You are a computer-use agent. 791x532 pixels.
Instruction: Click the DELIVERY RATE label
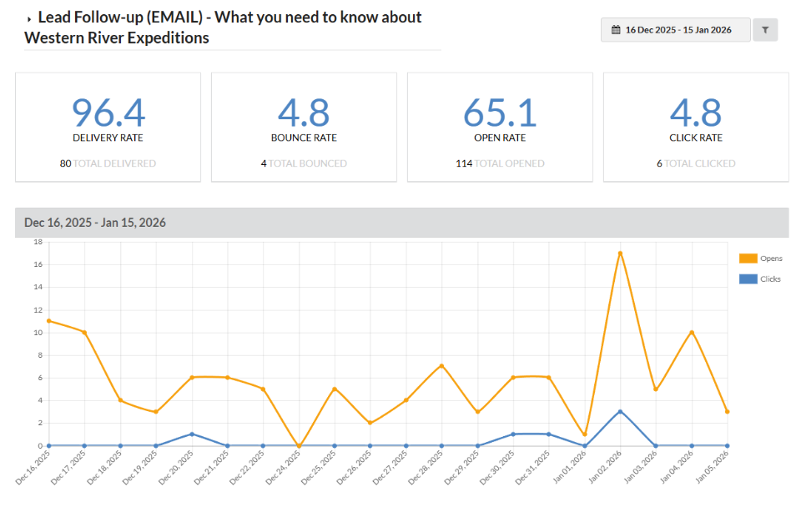coord(108,138)
